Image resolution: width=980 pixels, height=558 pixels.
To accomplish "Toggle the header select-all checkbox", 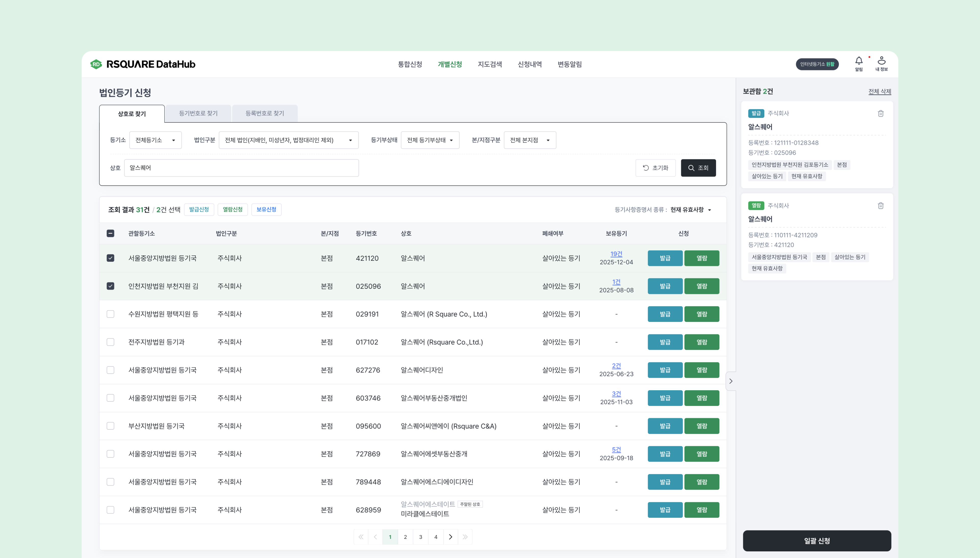I will click(111, 233).
